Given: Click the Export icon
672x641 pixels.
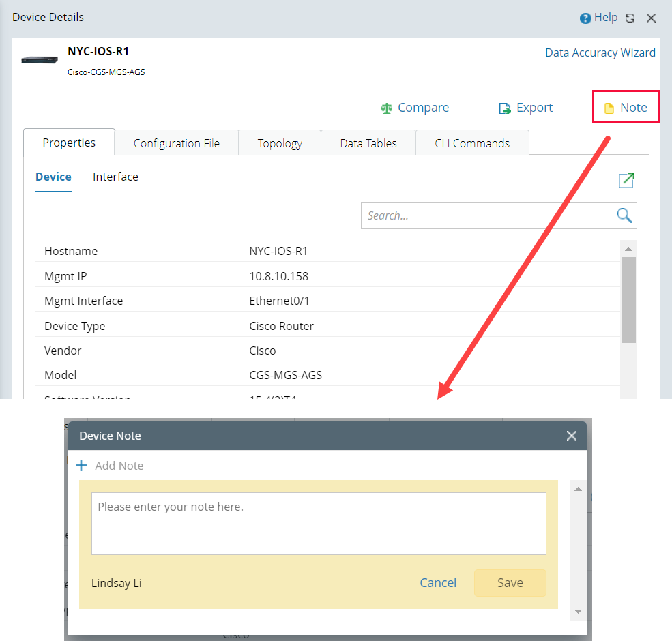Looking at the screenshot, I should coord(505,108).
